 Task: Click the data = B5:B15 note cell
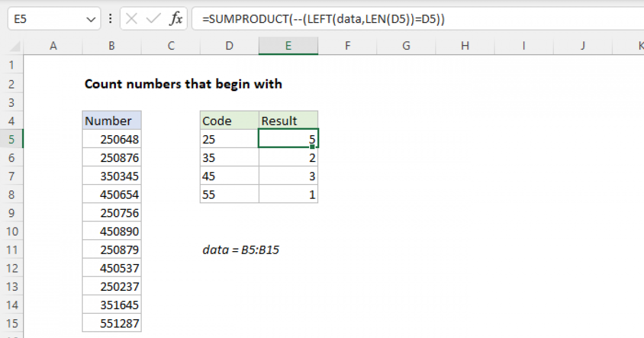click(240, 249)
